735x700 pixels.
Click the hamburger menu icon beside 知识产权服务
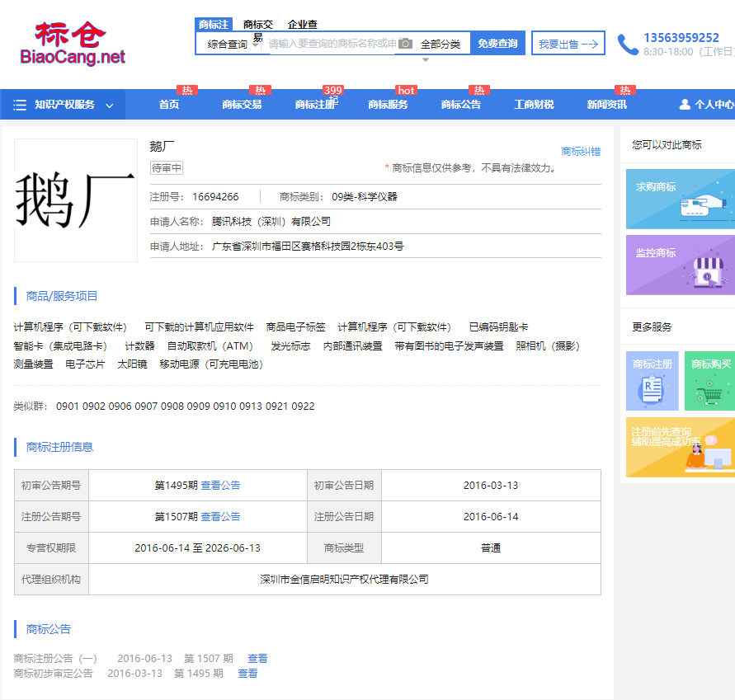point(20,105)
